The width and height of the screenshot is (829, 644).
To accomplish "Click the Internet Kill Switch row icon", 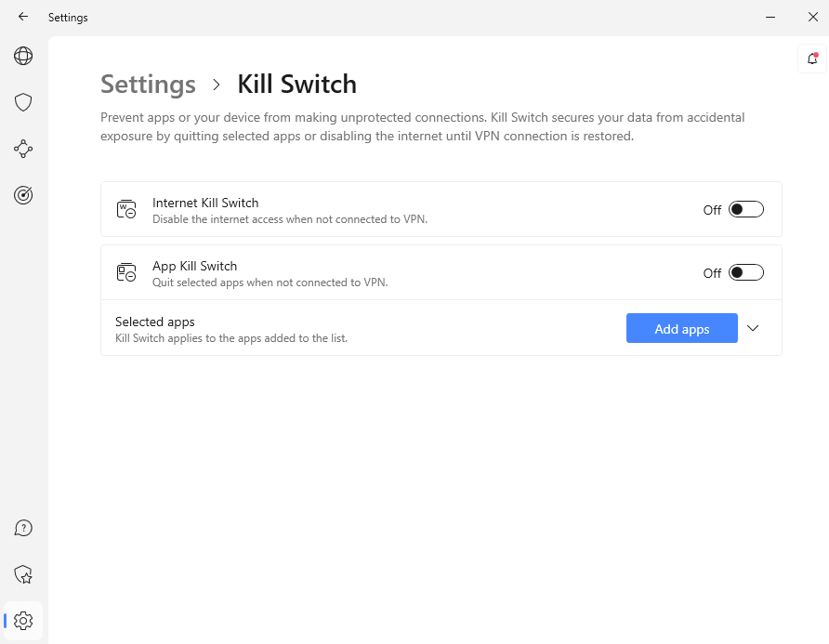I will pos(126,209).
